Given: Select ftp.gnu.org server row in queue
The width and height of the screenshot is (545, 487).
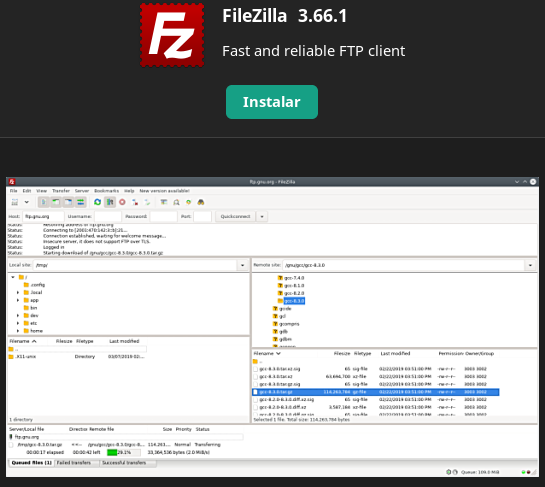Looking at the screenshot, I should click(x=126, y=437).
